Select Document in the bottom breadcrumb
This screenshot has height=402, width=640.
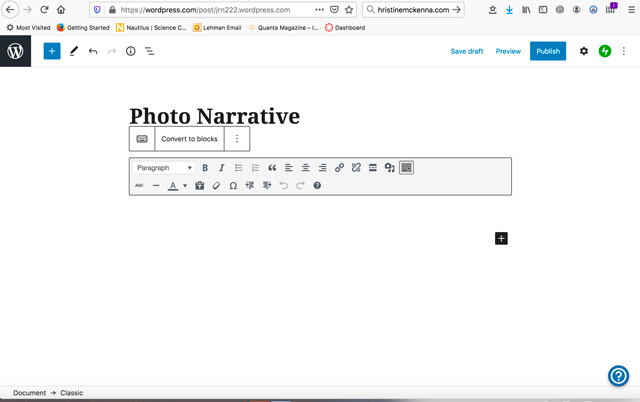29,393
